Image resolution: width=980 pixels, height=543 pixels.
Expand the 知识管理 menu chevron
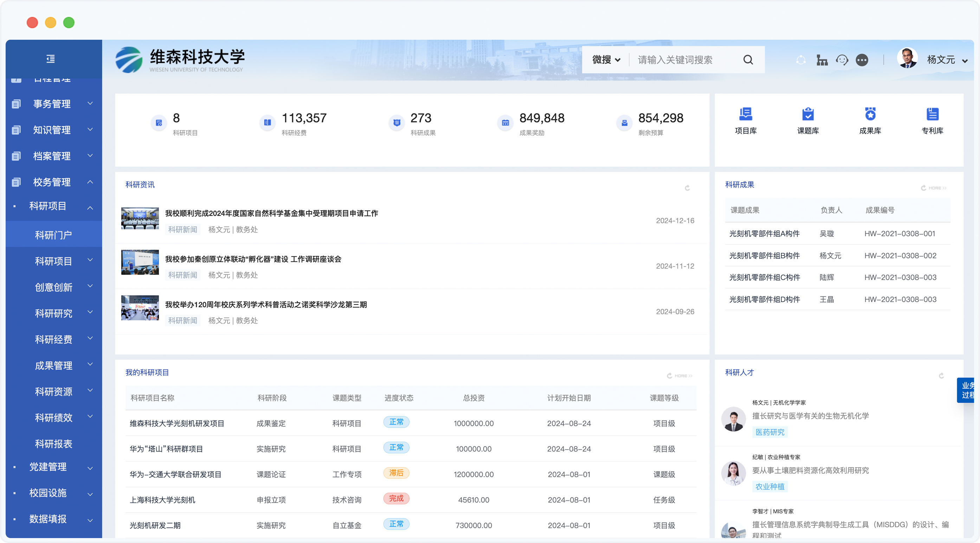[90, 129]
